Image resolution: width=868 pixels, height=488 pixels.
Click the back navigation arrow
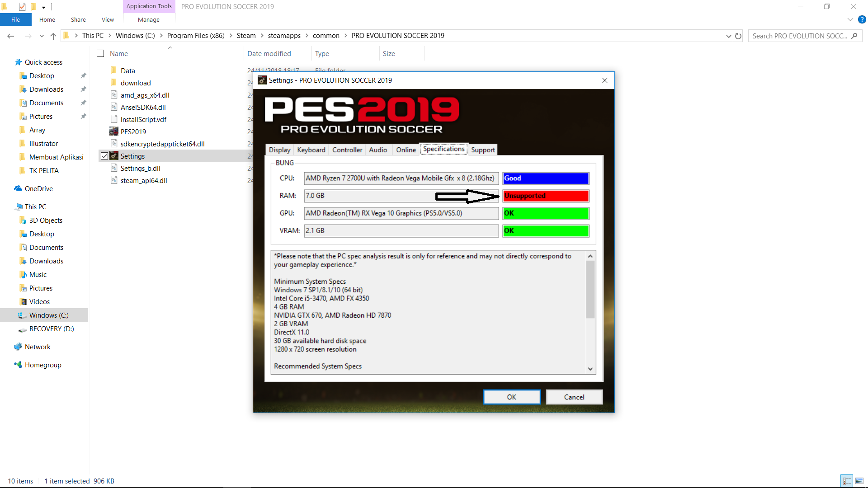tap(11, 36)
